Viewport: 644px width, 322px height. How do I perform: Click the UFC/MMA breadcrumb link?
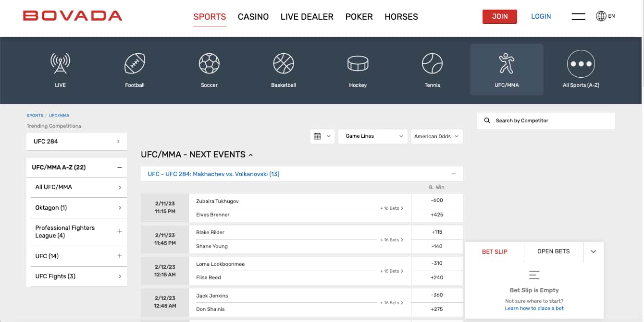(59, 116)
